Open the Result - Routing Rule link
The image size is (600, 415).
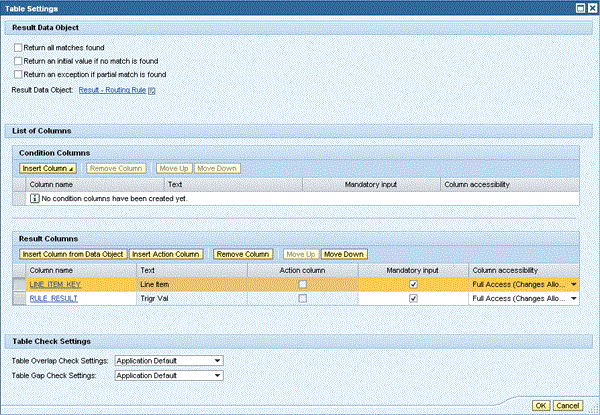point(111,90)
